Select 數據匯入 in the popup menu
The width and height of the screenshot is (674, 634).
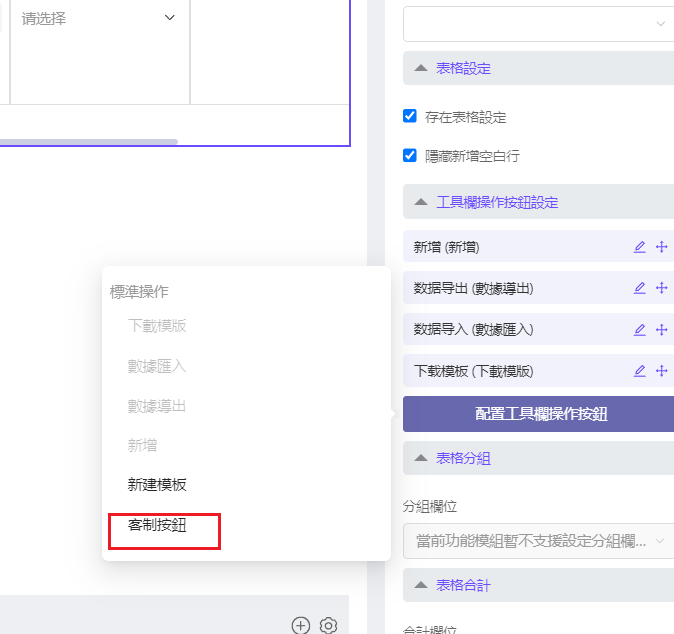(x=157, y=366)
